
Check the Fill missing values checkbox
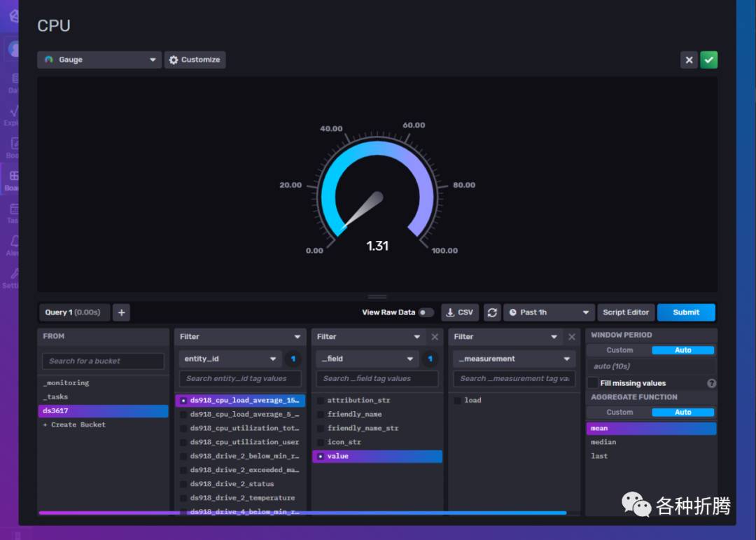(x=593, y=383)
